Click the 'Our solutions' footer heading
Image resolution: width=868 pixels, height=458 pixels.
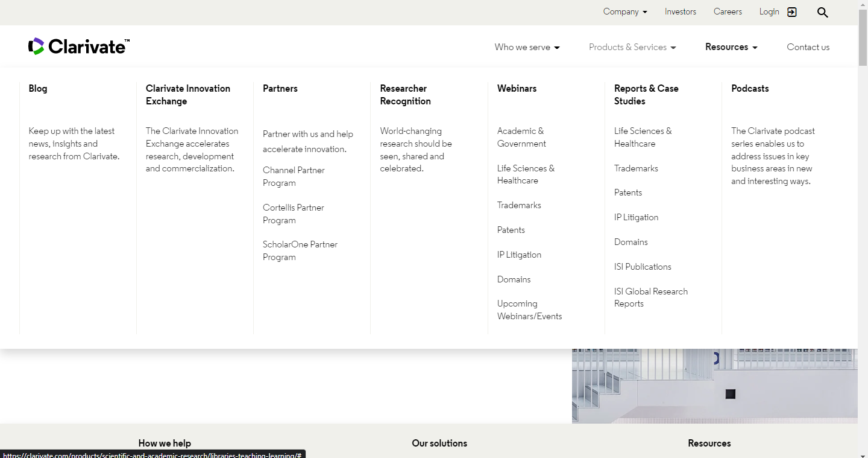click(x=439, y=443)
